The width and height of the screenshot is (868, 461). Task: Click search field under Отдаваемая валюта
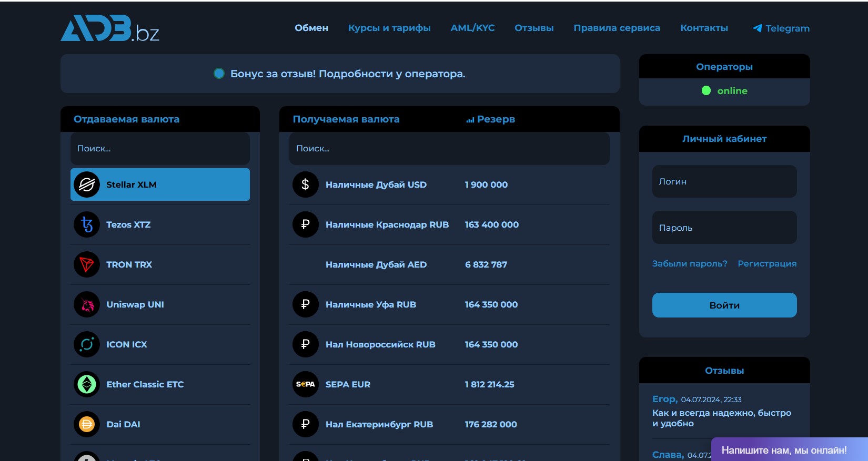coord(160,148)
